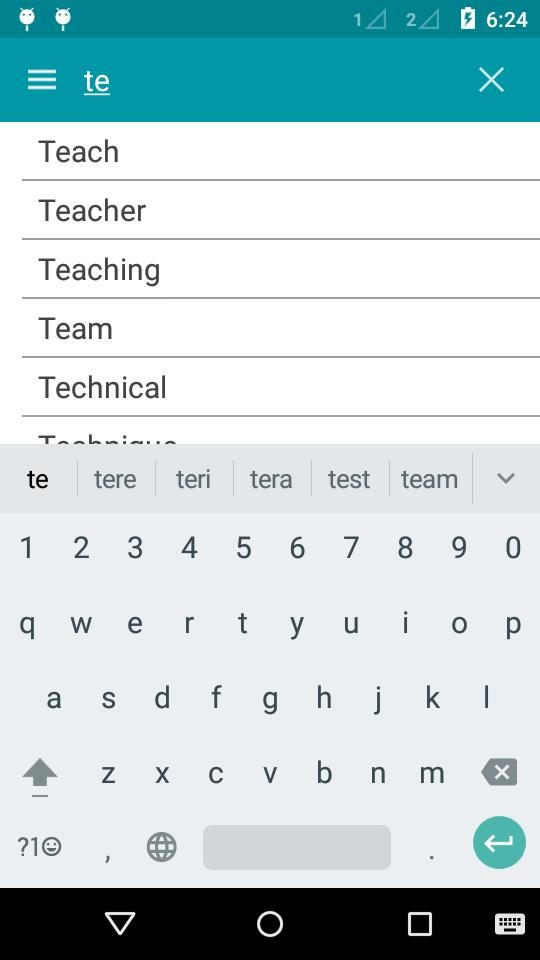
Task: Expand keyboard suggestions with chevron arrow
Action: [506, 478]
